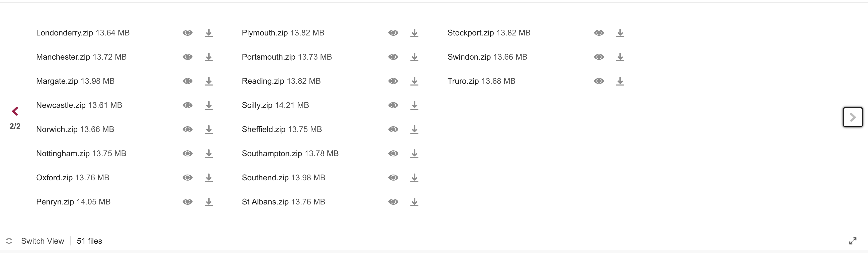Download the Stockport.zip file

pos(620,33)
